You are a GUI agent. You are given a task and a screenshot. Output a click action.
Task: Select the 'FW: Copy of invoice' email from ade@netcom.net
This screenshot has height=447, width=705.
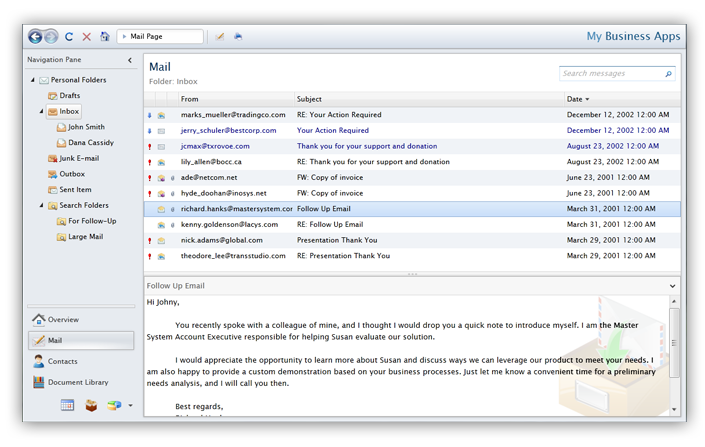click(412, 178)
